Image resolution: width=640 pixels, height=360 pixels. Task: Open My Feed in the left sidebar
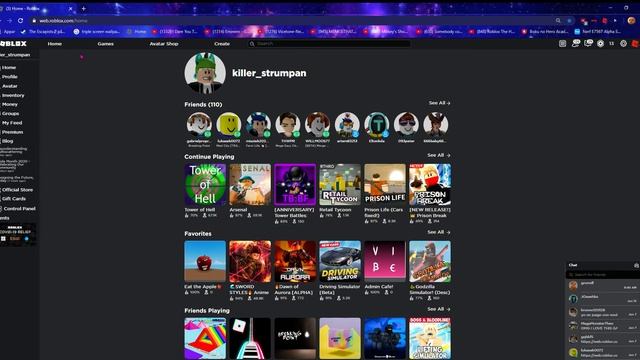coord(12,123)
